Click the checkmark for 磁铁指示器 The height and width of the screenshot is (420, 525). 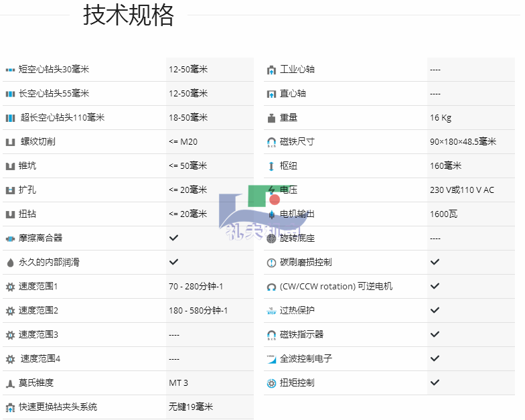click(435, 334)
